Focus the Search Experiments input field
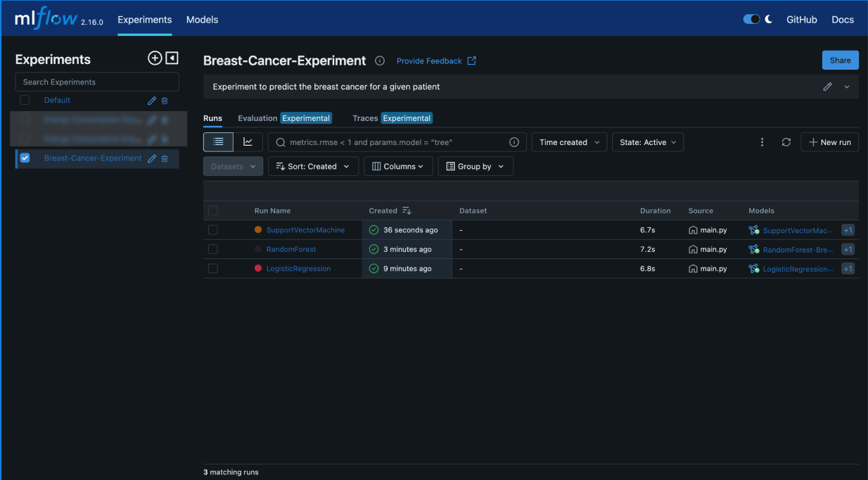The width and height of the screenshot is (868, 480). [97, 82]
